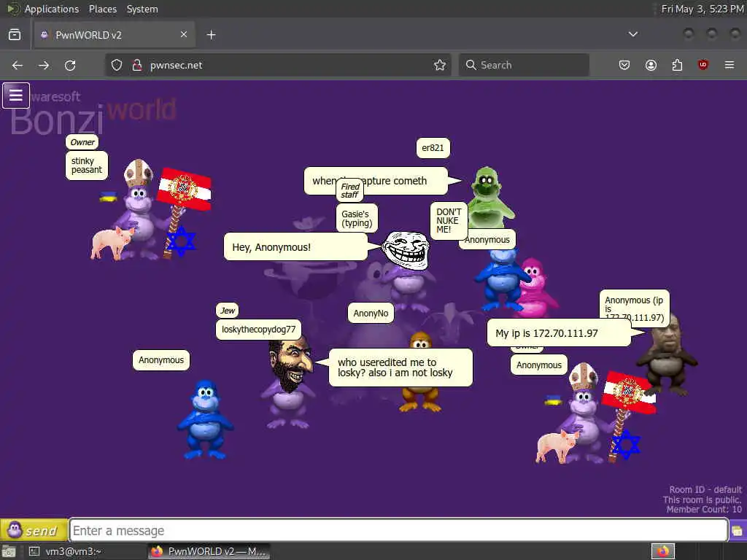Open the extensions puzzle icon
Screen dimensions: 747x560
click(677, 65)
